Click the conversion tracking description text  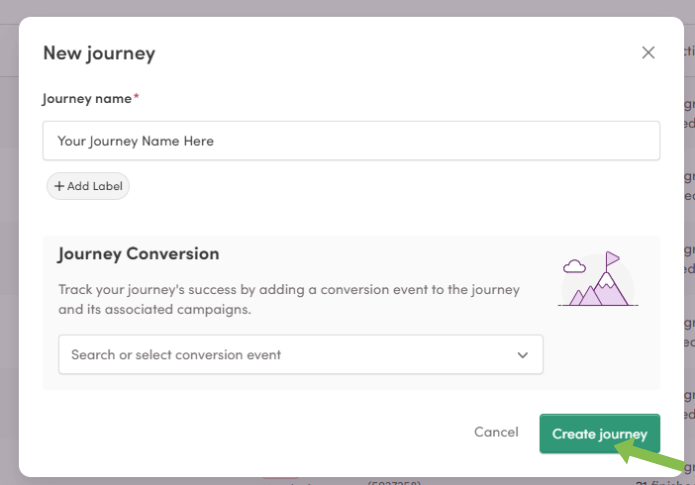tap(289, 299)
